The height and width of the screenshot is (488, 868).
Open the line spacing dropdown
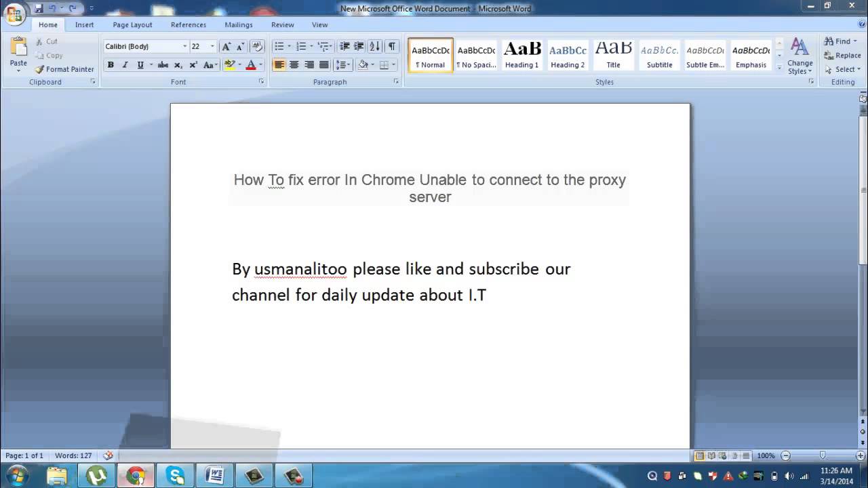[x=343, y=65]
